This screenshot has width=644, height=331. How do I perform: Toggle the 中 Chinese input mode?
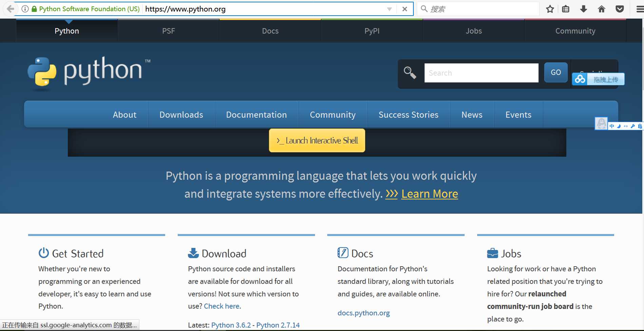tap(612, 126)
